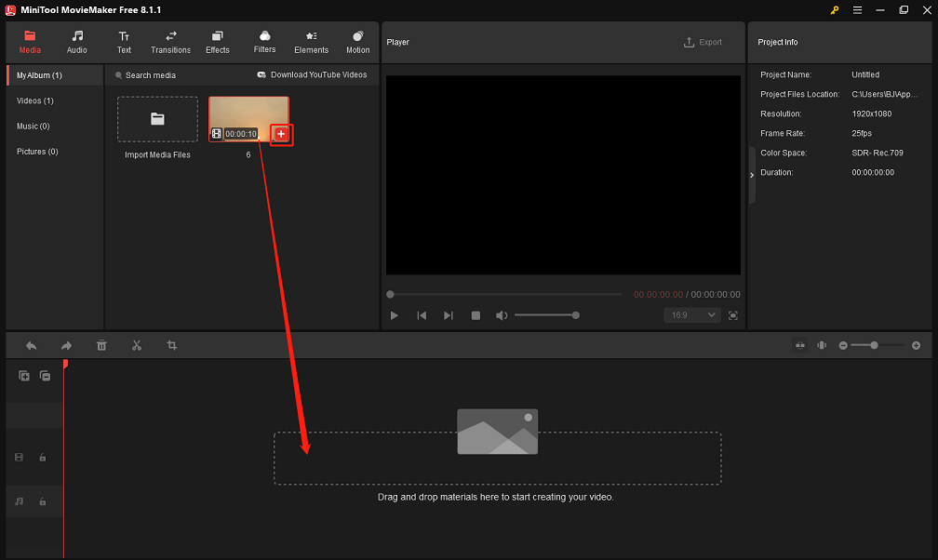938x560 pixels.
Task: Open the Audio tab
Action: click(76, 43)
